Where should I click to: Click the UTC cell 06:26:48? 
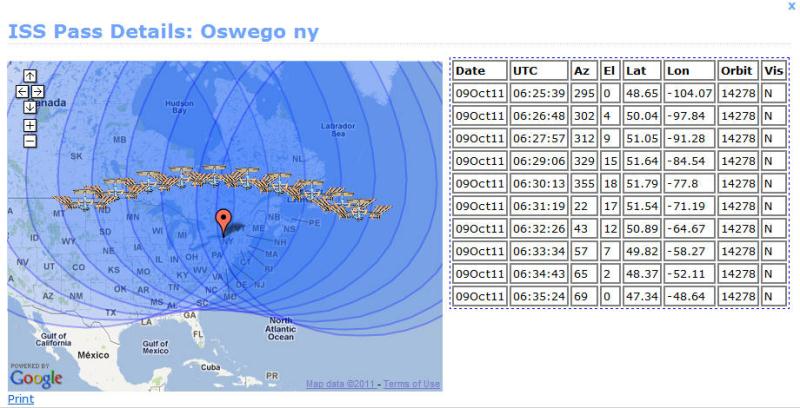[x=539, y=116]
